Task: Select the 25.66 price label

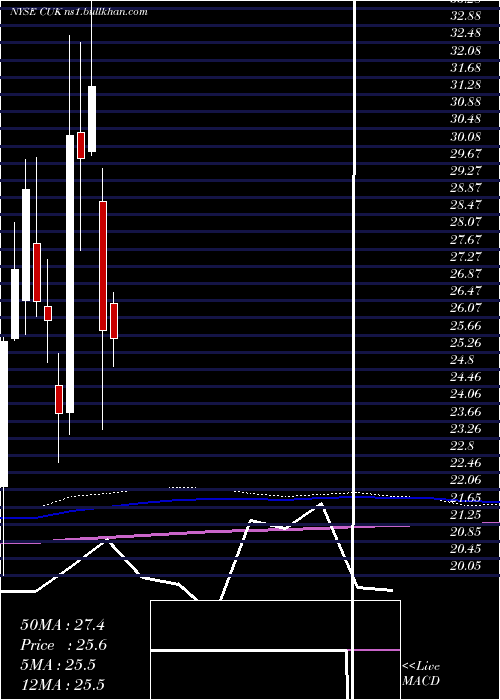Action: (465, 325)
